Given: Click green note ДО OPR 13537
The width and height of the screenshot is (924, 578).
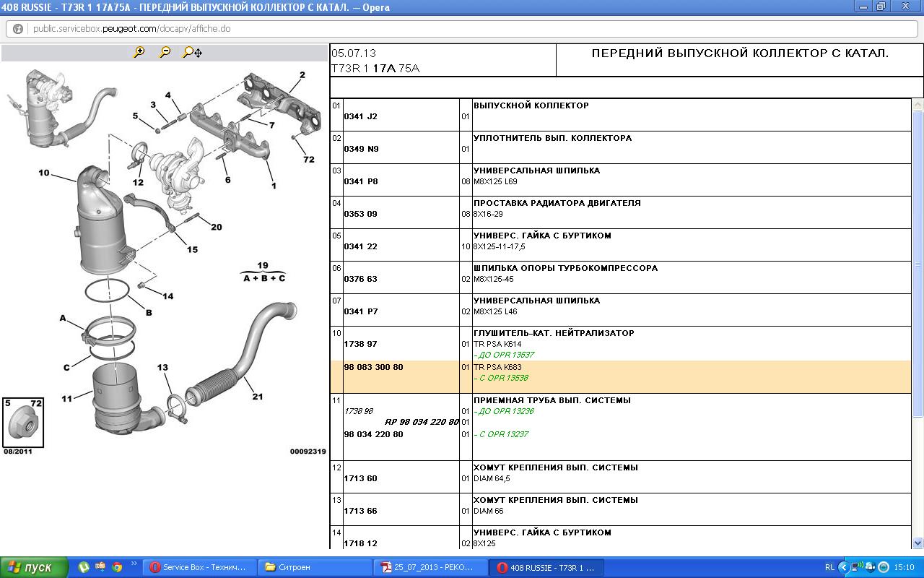Looking at the screenshot, I should click(x=504, y=355).
